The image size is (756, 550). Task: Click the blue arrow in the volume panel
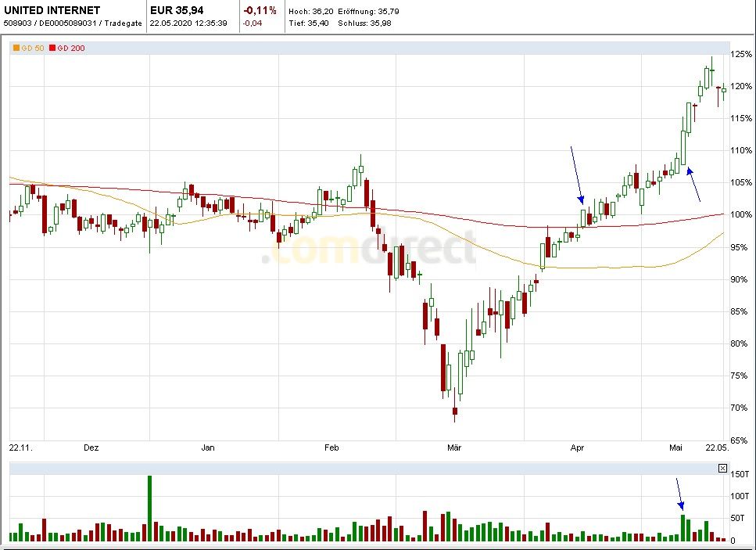click(x=679, y=494)
